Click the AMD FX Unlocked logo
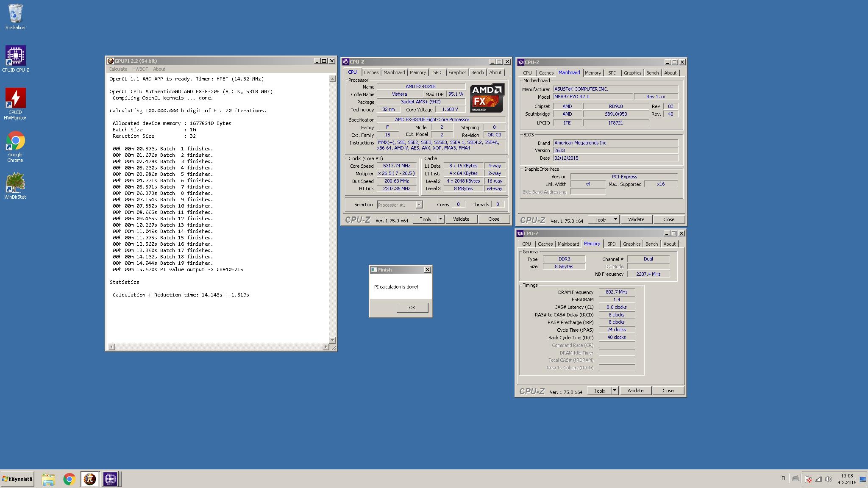868x488 pixels. click(x=487, y=98)
